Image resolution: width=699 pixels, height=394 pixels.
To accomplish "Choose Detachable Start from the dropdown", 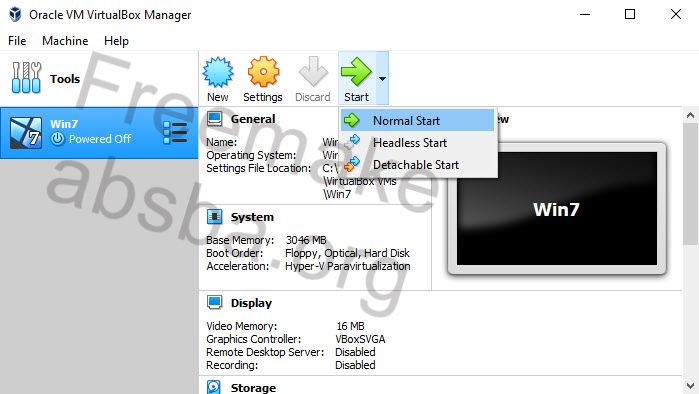I will pos(418,164).
